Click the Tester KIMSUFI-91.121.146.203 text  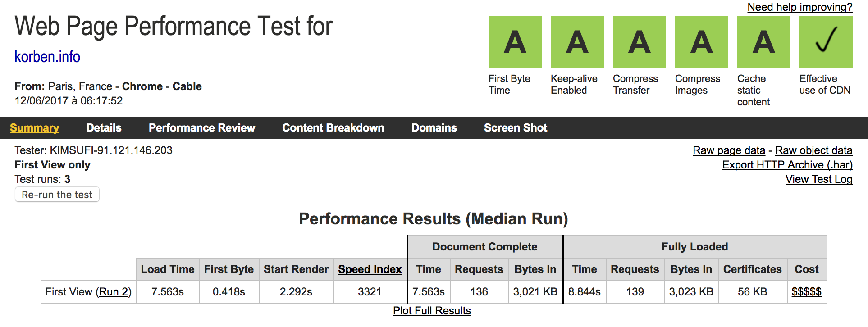93,150
